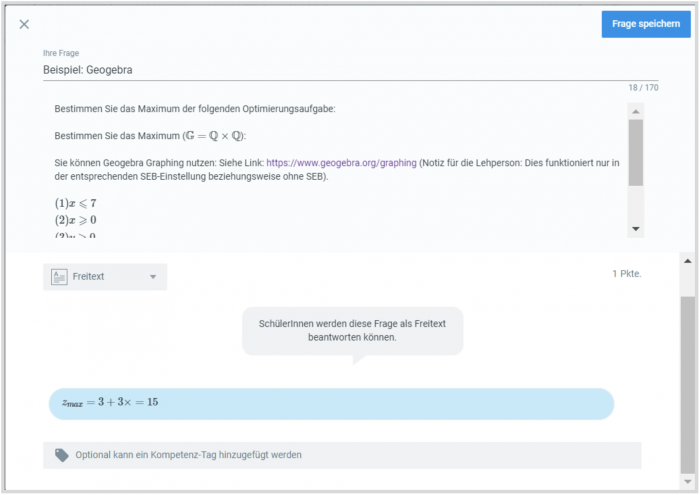
Task: Select the blue zmax sample answer bubble
Action: [331, 403]
